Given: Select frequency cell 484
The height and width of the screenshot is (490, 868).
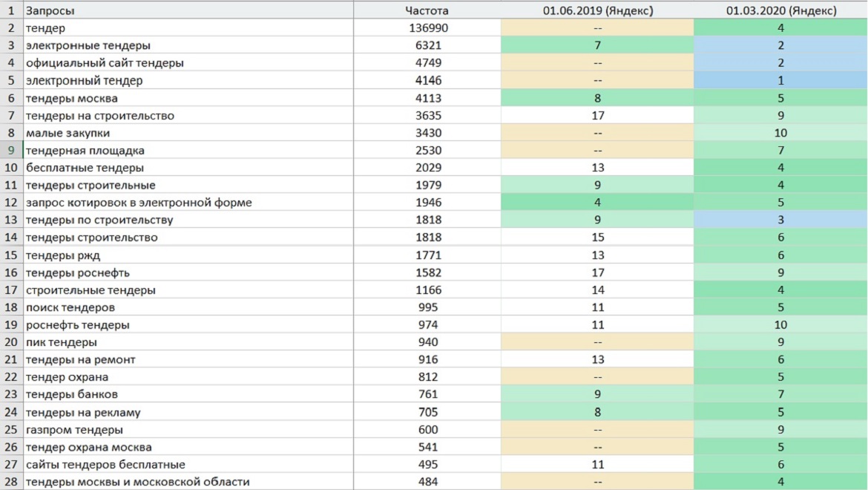Looking at the screenshot, I should point(427,482).
